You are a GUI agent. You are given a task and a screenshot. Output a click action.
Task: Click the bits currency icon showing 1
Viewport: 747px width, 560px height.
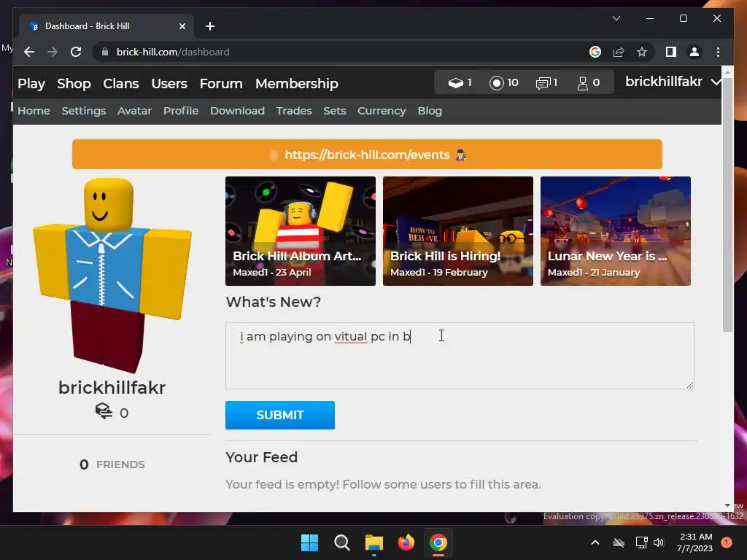pos(455,83)
